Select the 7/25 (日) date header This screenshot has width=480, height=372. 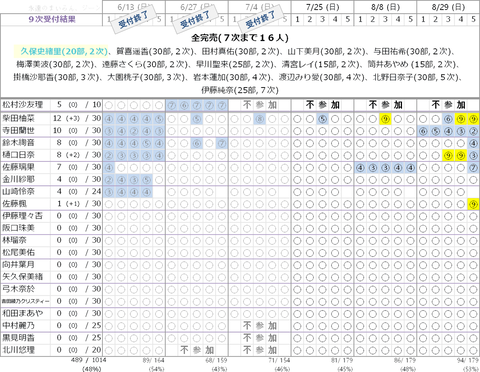[x=322, y=7]
